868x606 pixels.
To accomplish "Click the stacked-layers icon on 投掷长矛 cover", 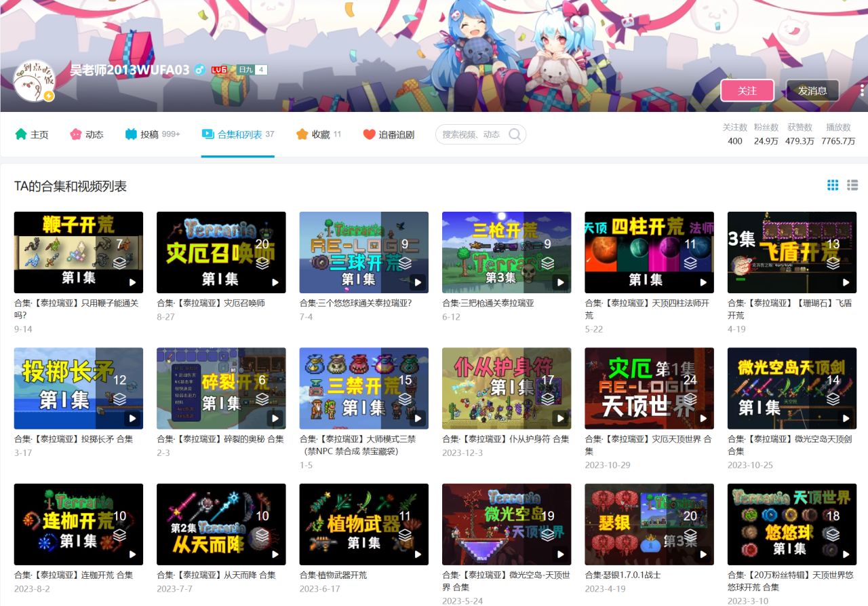I will 119,398.
